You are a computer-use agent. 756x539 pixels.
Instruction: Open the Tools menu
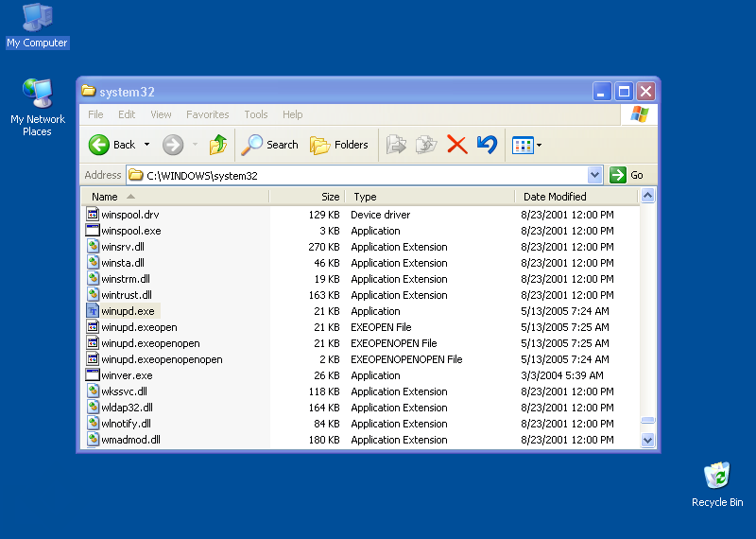tap(255, 114)
